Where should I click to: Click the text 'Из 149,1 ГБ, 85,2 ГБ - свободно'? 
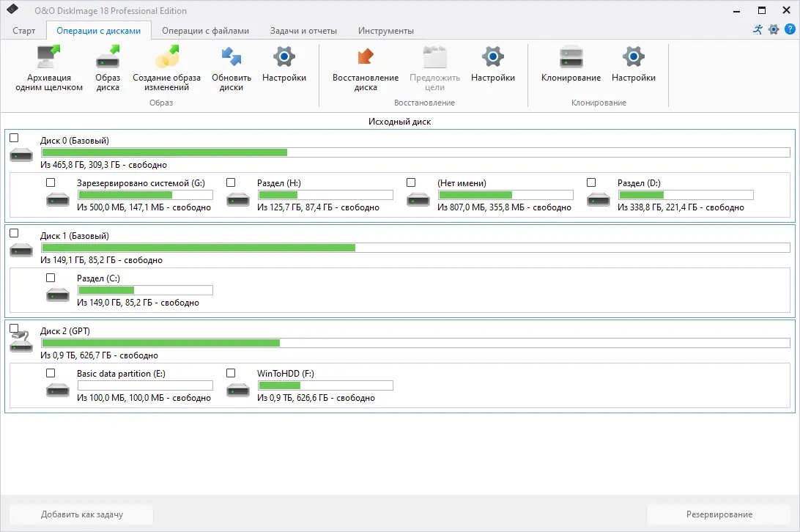coord(102,260)
